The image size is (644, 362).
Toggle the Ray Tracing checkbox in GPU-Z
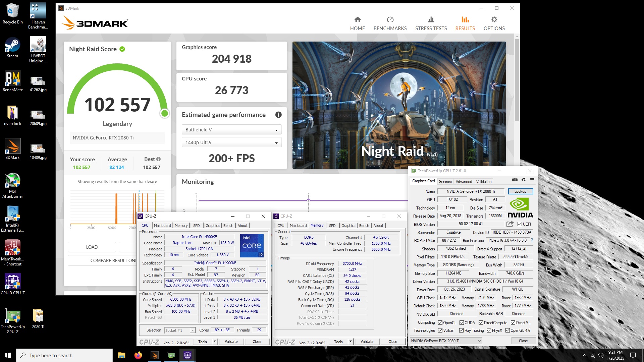pyautogui.click(x=462, y=330)
